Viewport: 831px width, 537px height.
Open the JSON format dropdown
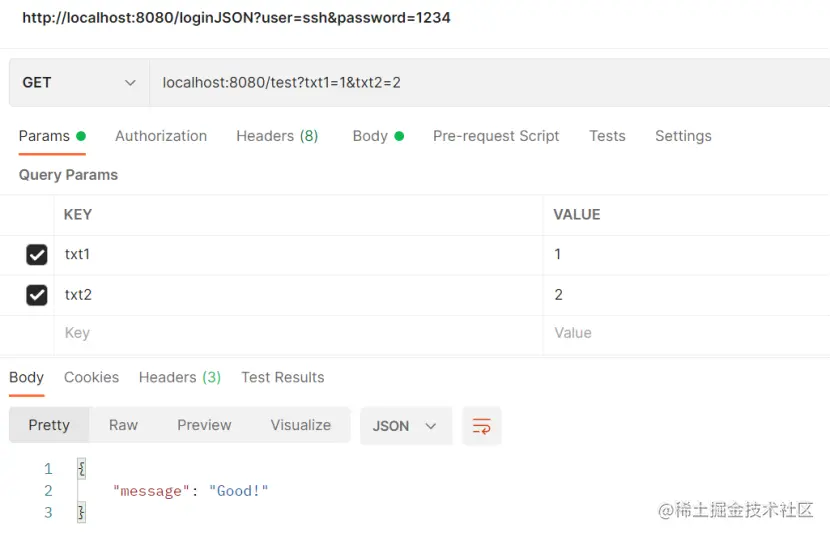(406, 426)
